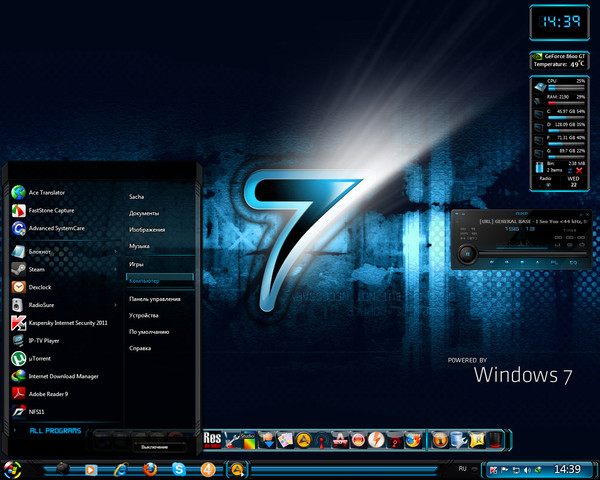
Task: Pause playback in AIMP player
Action: point(467,253)
